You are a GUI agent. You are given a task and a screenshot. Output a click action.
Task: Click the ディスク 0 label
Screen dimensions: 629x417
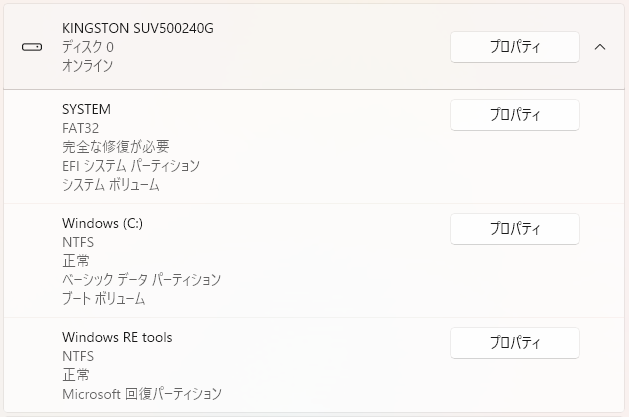pyautogui.click(x=88, y=47)
